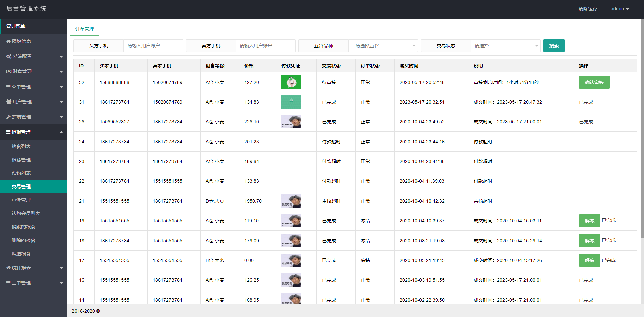644x317 pixels.
Task: Click the list icon beside 工单管理
Action: point(8,283)
